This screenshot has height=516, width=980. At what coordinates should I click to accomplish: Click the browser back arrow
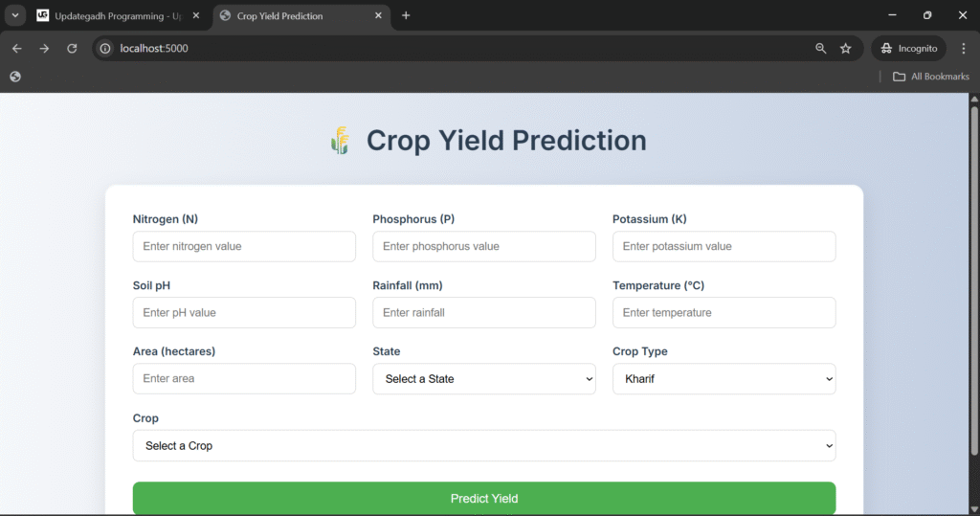(16, 48)
